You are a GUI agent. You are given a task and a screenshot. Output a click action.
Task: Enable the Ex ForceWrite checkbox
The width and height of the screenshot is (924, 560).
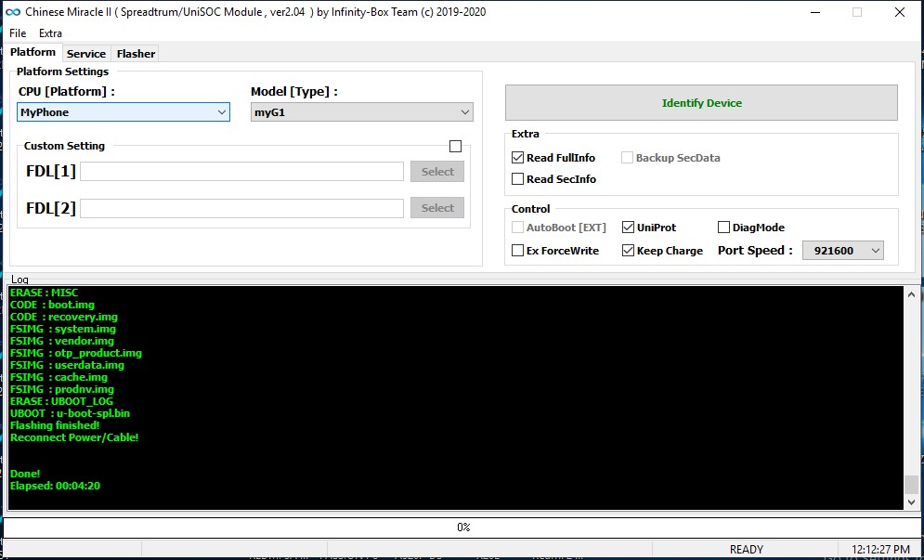518,251
